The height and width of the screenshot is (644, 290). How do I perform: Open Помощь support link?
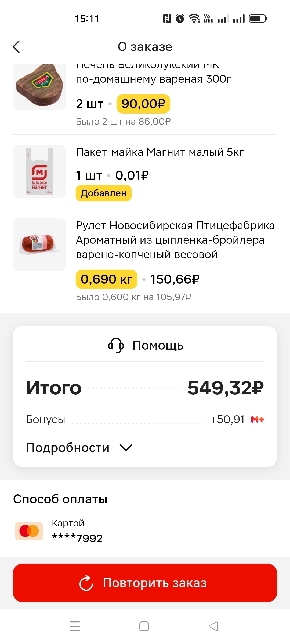point(158,345)
